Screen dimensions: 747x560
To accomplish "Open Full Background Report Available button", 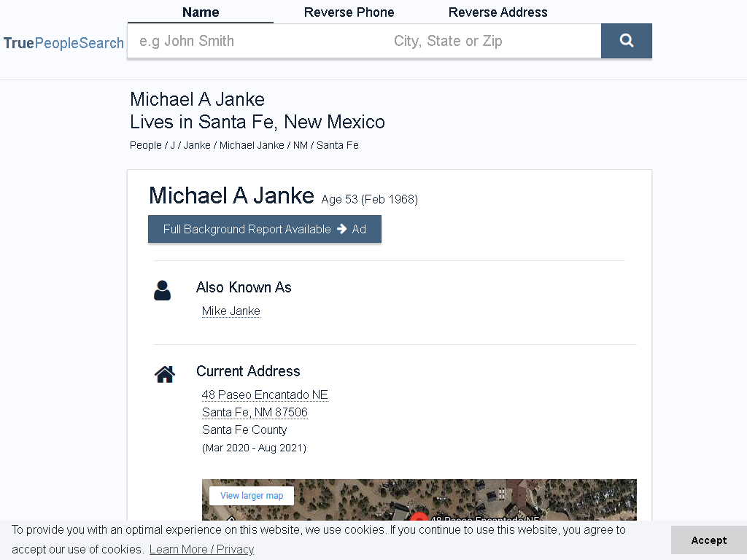I will [264, 229].
